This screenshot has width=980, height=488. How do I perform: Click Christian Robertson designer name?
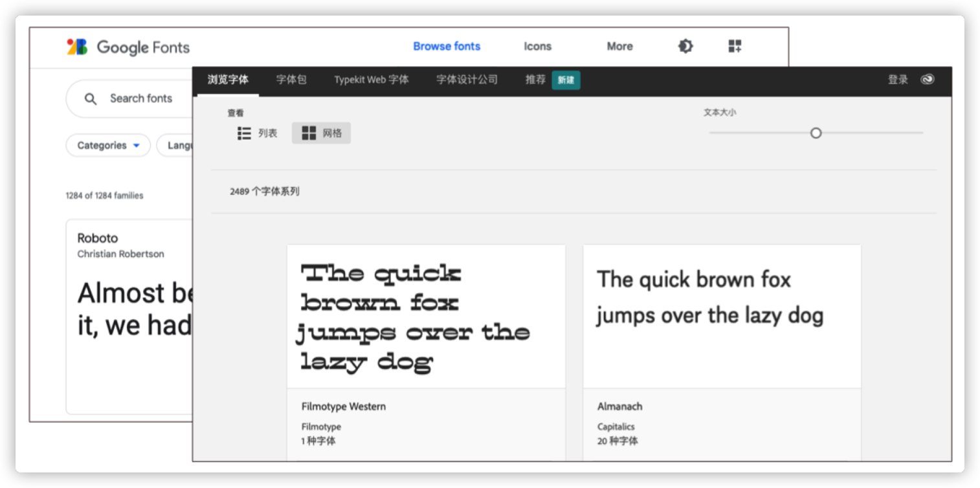point(121,254)
